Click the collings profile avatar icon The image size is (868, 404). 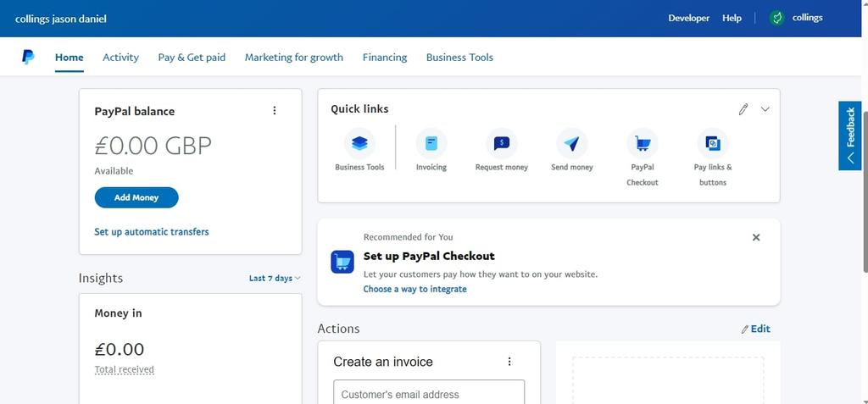click(777, 19)
